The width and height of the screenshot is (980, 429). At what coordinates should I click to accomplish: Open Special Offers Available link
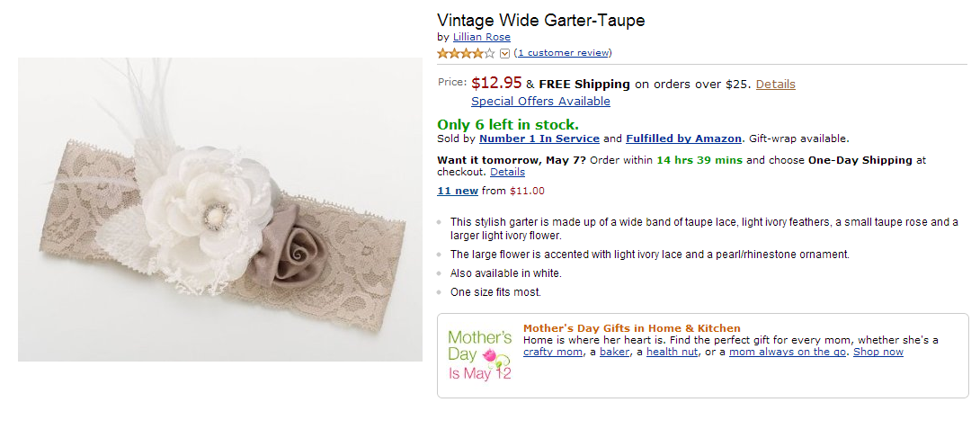pos(540,102)
